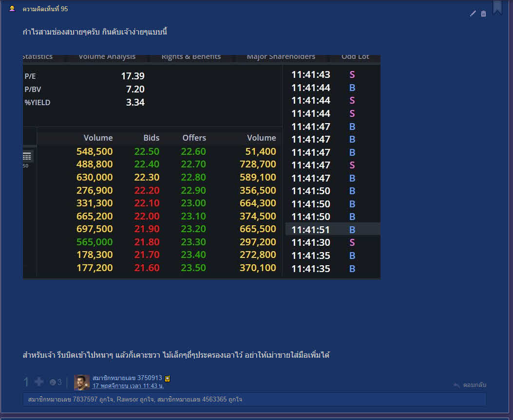Switch to the Volume Analysis tab
Image resolution: width=513 pixels, height=420 pixels.
click(107, 57)
